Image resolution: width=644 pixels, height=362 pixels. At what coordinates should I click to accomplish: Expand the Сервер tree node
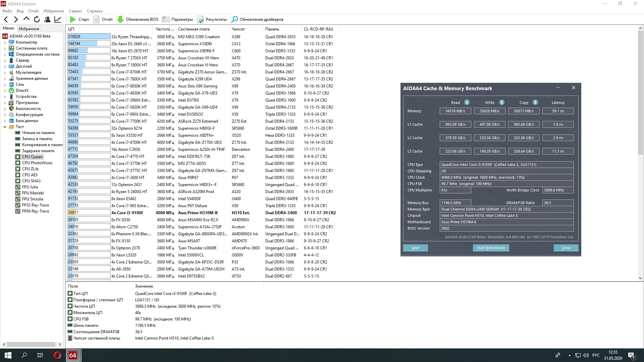(5, 61)
